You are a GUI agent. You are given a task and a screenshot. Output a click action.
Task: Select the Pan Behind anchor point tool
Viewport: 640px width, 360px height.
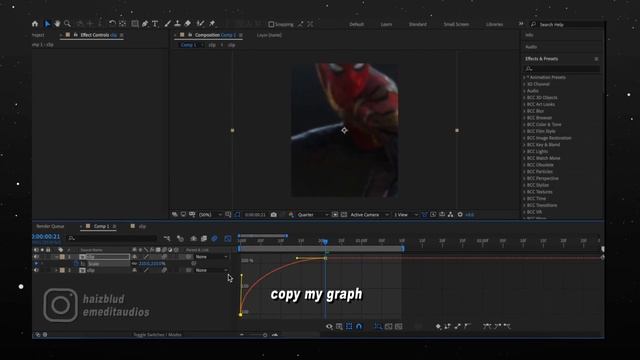coord(122,24)
